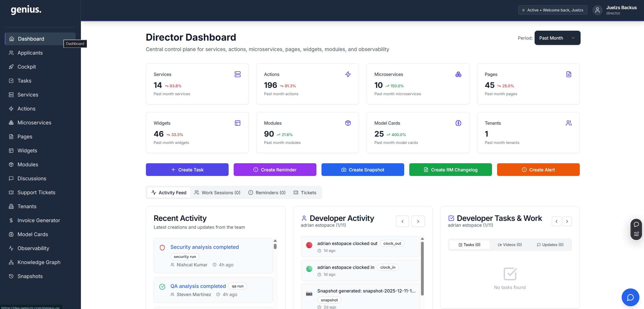The image size is (644, 309).
Task: Click the Create RM Changelog button
Action: point(450,170)
